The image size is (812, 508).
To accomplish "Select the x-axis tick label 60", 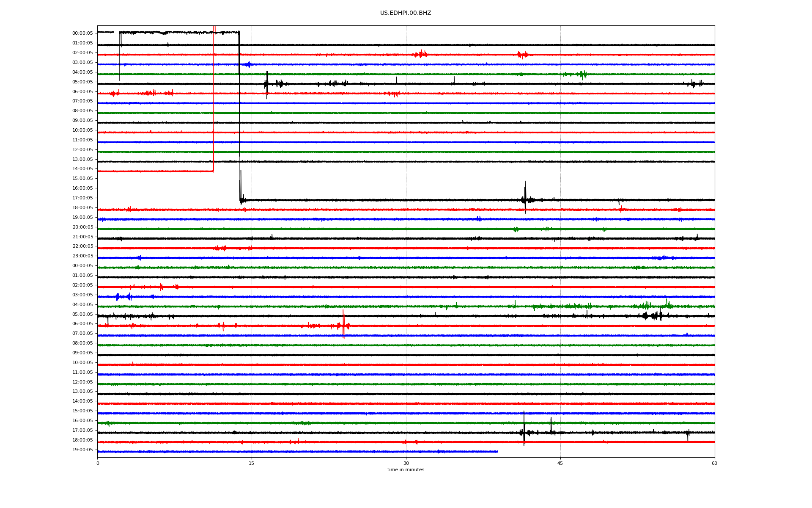I will coord(714,463).
